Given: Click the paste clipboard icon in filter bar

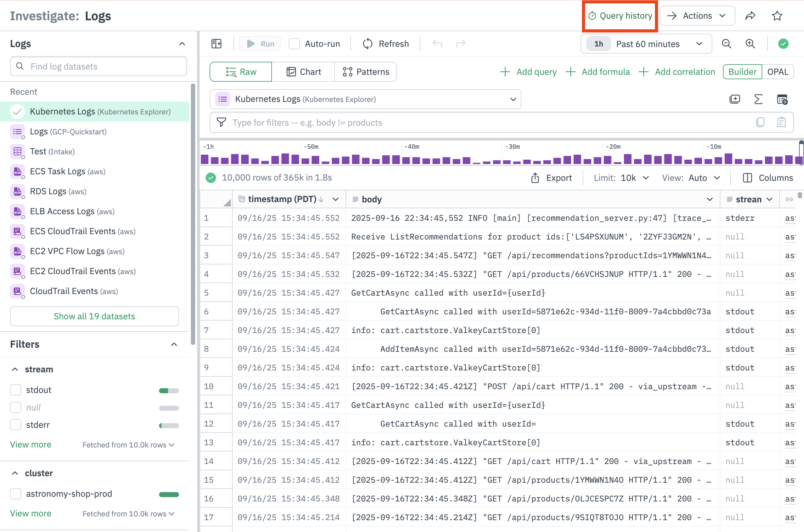Looking at the screenshot, I should 781,122.
